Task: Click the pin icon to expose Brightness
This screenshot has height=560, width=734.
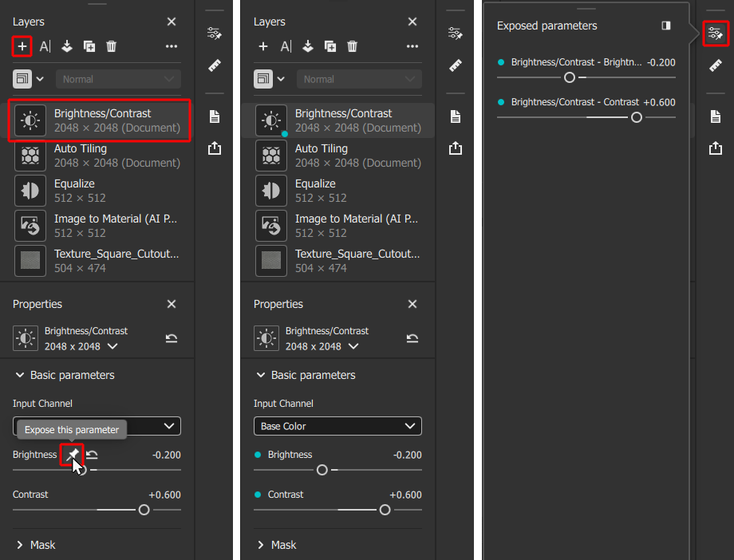Action: click(x=72, y=455)
